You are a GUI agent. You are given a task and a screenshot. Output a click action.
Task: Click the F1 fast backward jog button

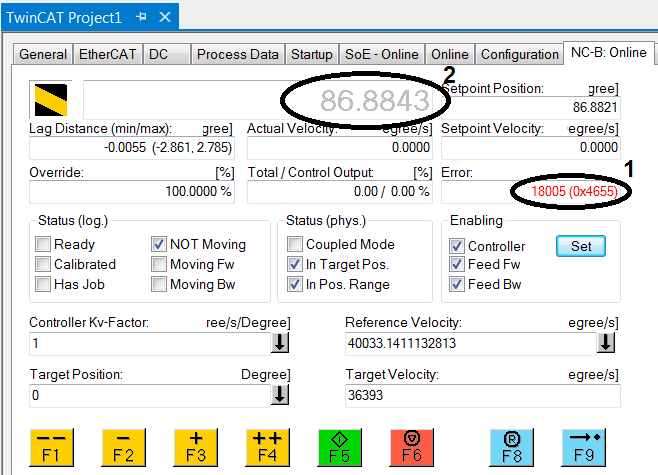point(51,447)
